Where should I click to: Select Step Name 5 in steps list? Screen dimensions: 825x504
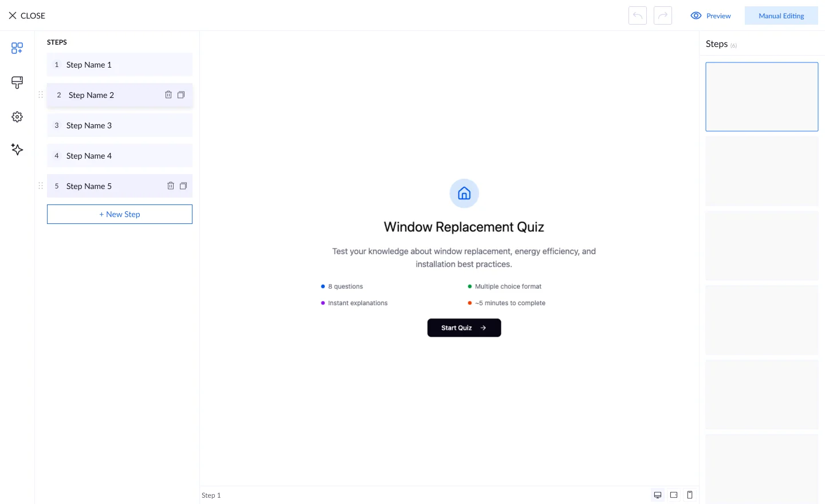120,186
